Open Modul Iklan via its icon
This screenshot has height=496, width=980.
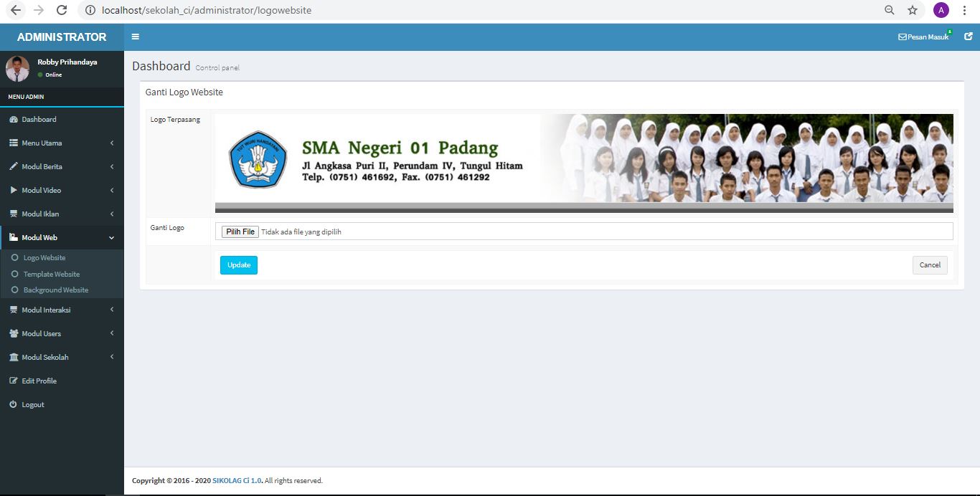pyautogui.click(x=14, y=214)
